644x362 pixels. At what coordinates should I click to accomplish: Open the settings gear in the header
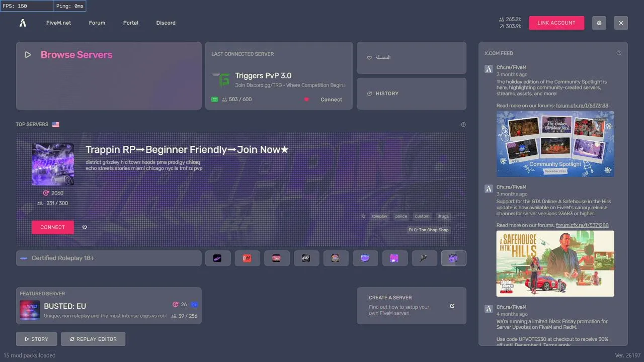pos(599,23)
